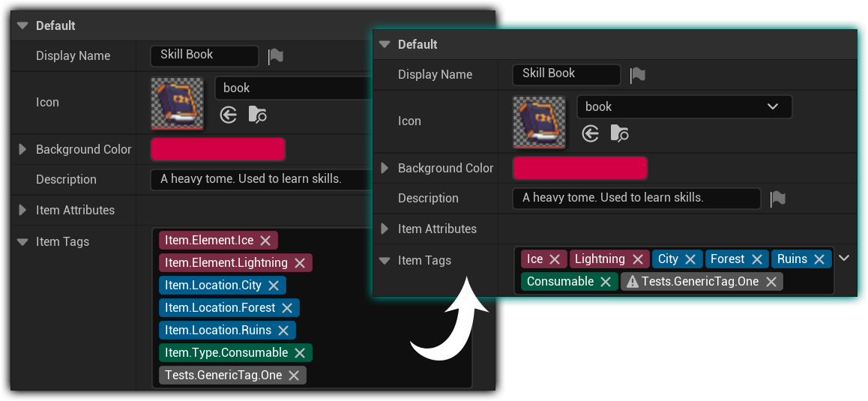868x401 pixels.
Task: Expand Item Attributes in the teal-bordered panel
Action: [x=385, y=229]
